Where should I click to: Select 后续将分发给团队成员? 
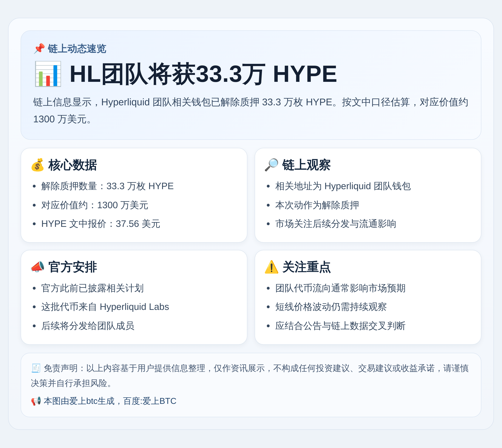click(88, 326)
